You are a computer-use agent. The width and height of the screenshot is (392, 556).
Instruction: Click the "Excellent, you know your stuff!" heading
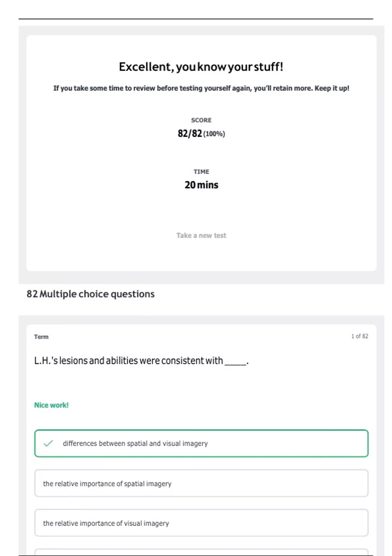[201, 67]
